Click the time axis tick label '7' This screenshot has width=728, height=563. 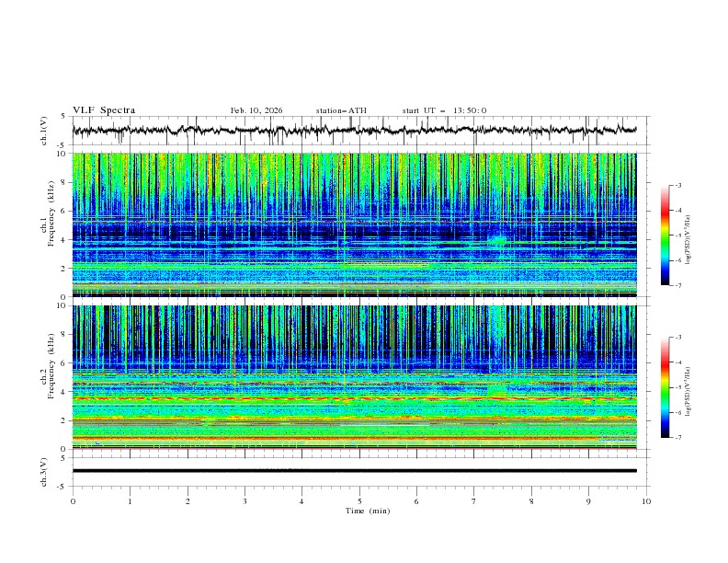click(474, 501)
